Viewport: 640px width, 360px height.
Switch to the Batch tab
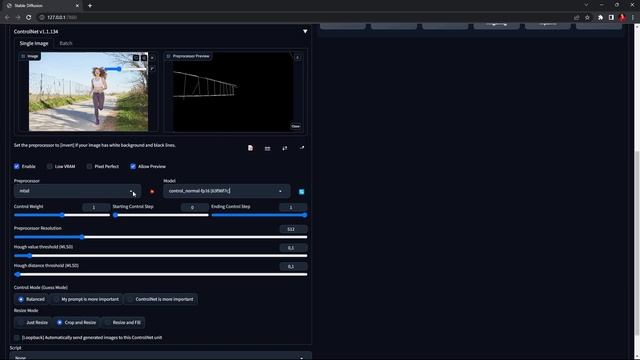click(66, 43)
